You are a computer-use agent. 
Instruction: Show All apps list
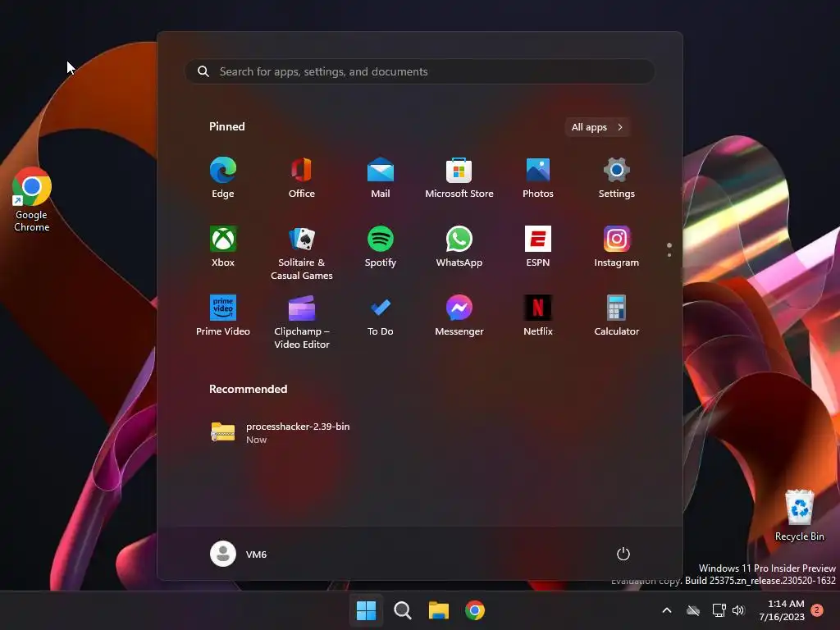pyautogui.click(x=597, y=127)
